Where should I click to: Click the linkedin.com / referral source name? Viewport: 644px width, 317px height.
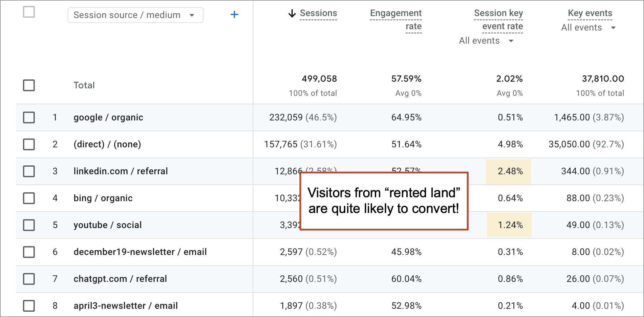coord(121,171)
